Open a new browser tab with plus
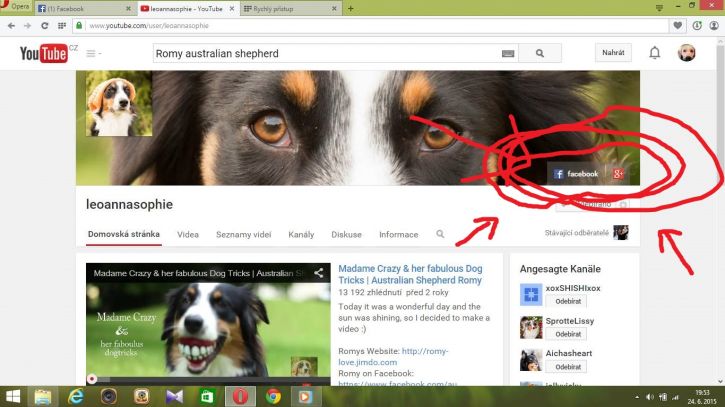 (x=350, y=8)
